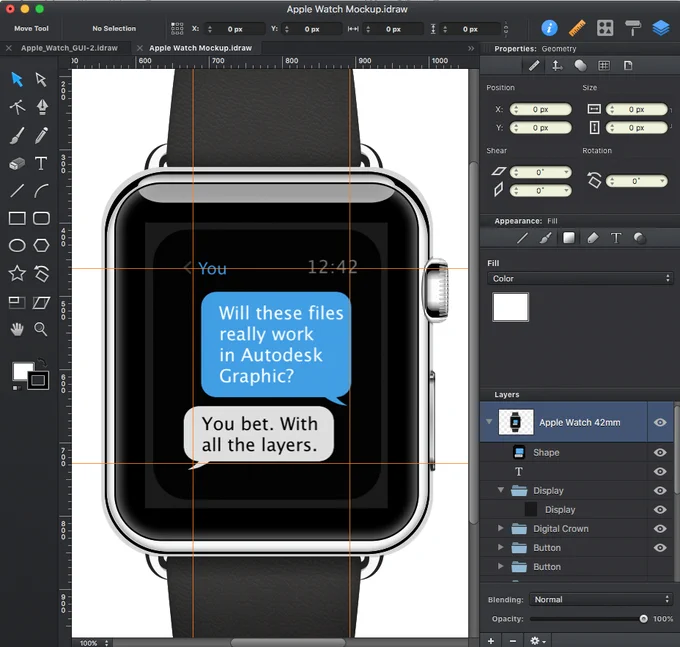Select the Apple Watch Mockup.idraw tab
680x647 pixels.
pos(200,48)
